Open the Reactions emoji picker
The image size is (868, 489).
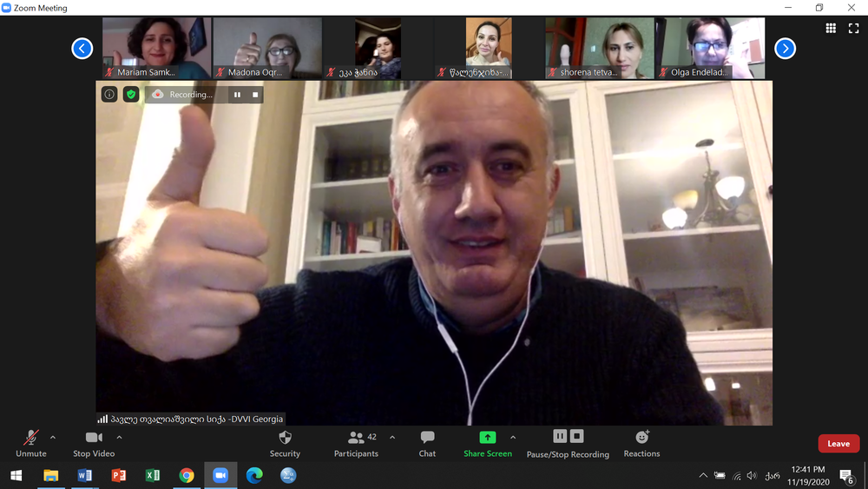pyautogui.click(x=641, y=443)
